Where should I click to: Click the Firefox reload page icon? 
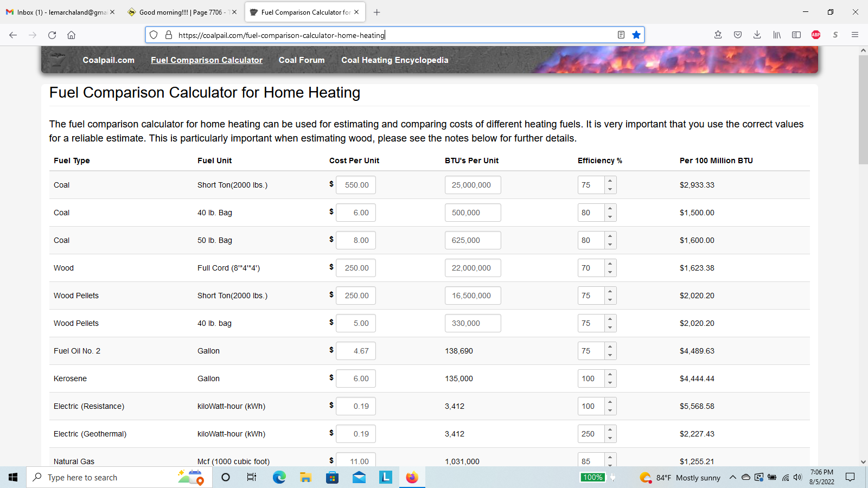[52, 35]
